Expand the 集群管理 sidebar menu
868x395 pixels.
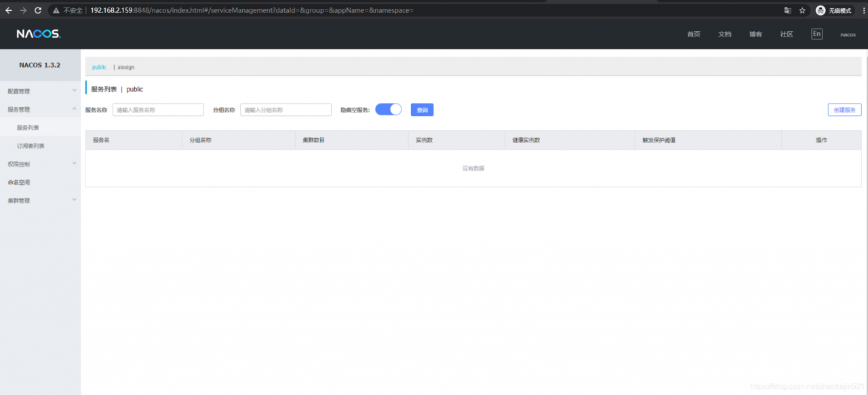(41, 201)
